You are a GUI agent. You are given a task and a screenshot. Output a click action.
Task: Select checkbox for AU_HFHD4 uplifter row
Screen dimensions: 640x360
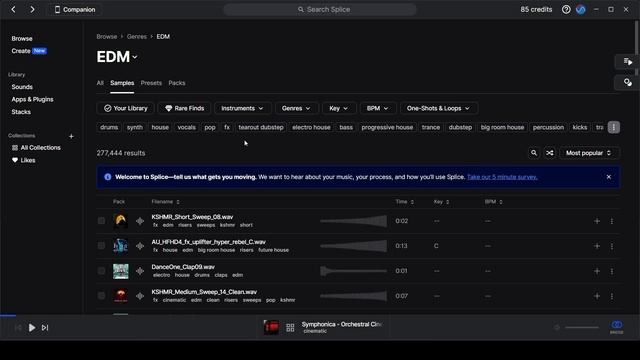click(101, 245)
